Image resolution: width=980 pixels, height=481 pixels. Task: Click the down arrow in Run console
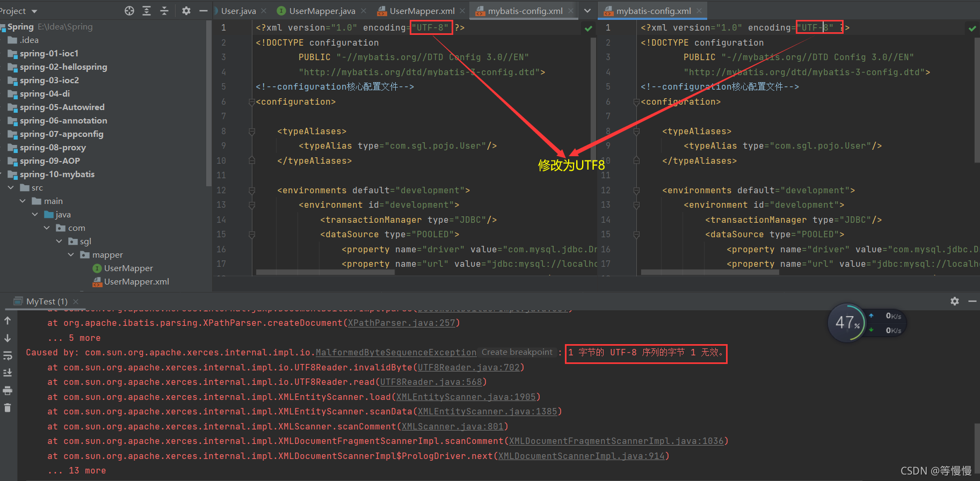[8, 338]
